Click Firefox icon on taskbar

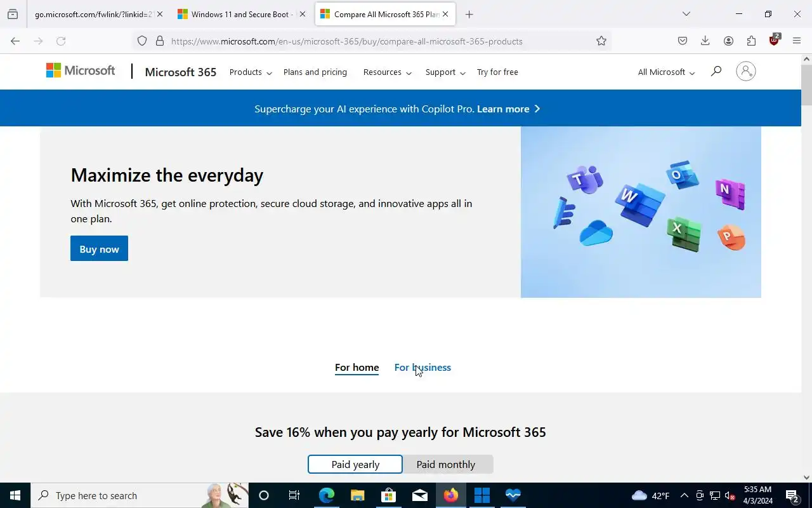pos(450,495)
